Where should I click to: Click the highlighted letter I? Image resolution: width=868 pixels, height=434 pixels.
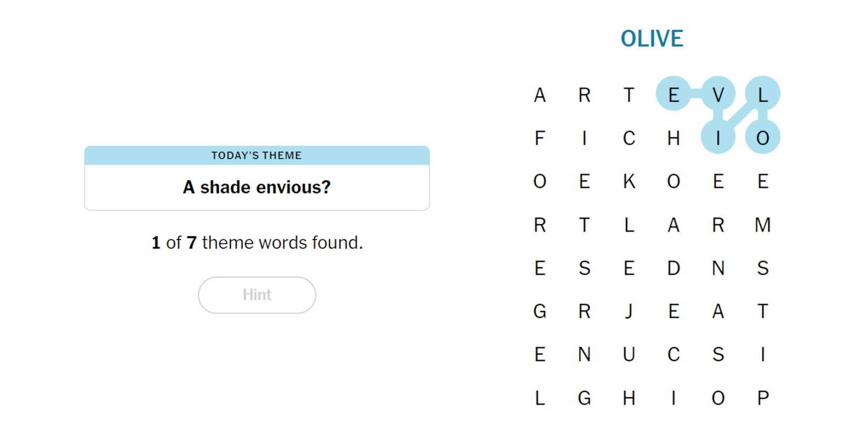pos(718,138)
